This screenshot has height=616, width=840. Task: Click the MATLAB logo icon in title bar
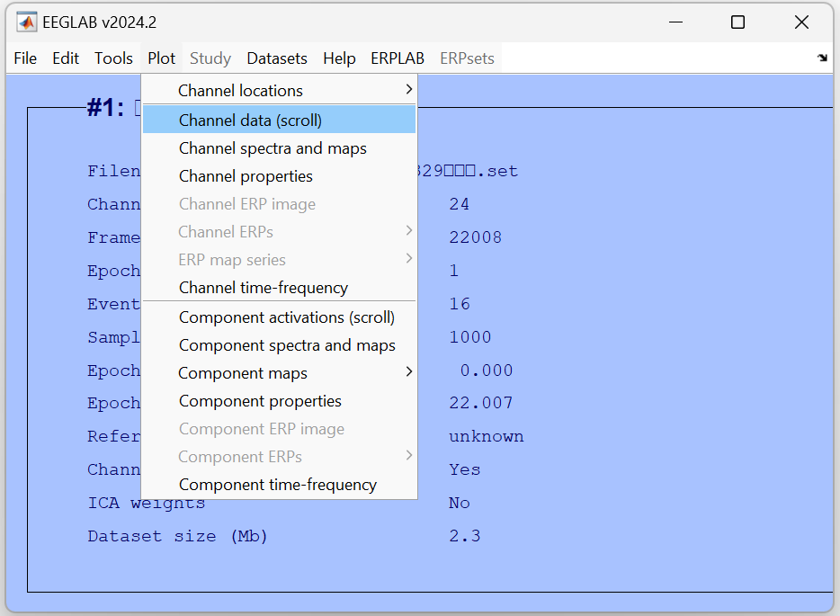click(x=26, y=22)
